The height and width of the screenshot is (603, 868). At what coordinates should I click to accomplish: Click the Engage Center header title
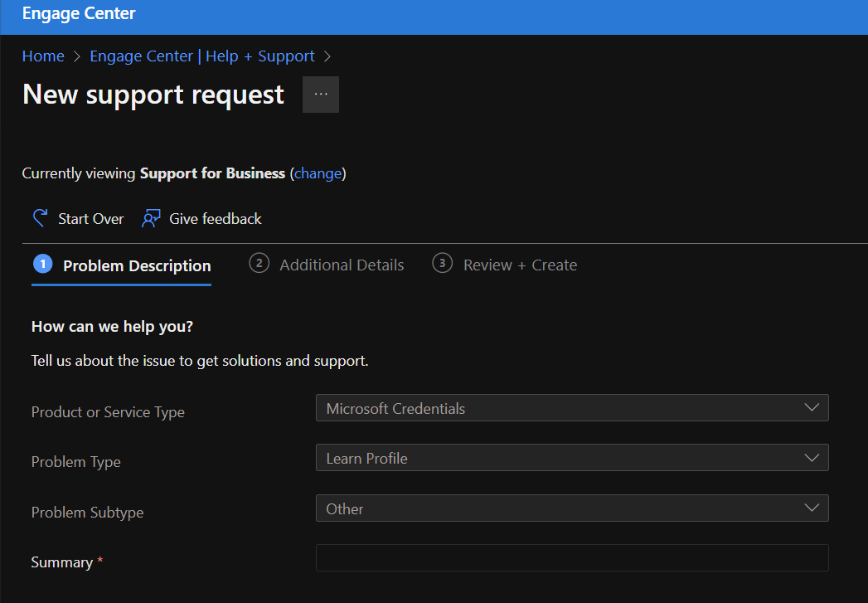pos(79,13)
